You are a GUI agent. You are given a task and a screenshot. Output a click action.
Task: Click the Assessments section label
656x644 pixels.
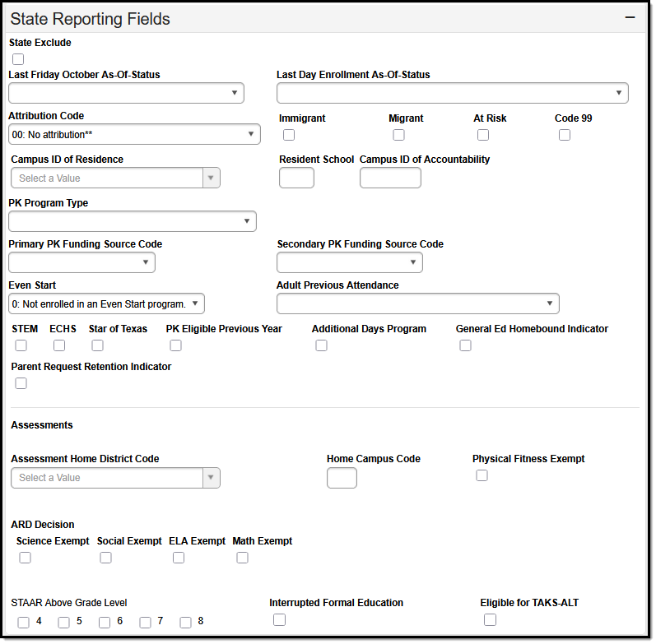42,425
